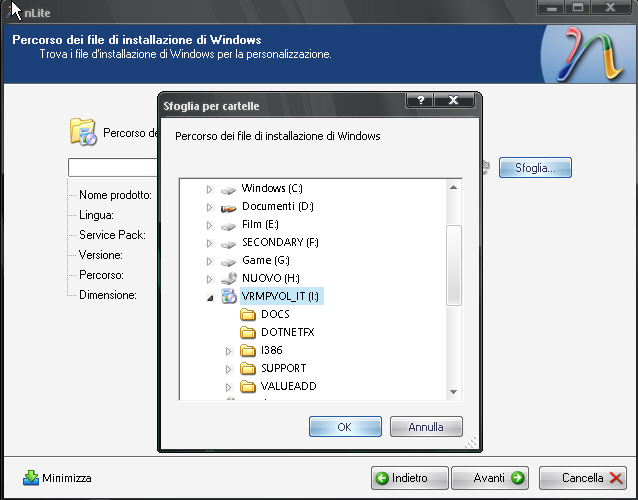Select the VRMPVOL_IT (I:) tree entry
Viewport: 638px width, 500px height.
click(x=282, y=296)
